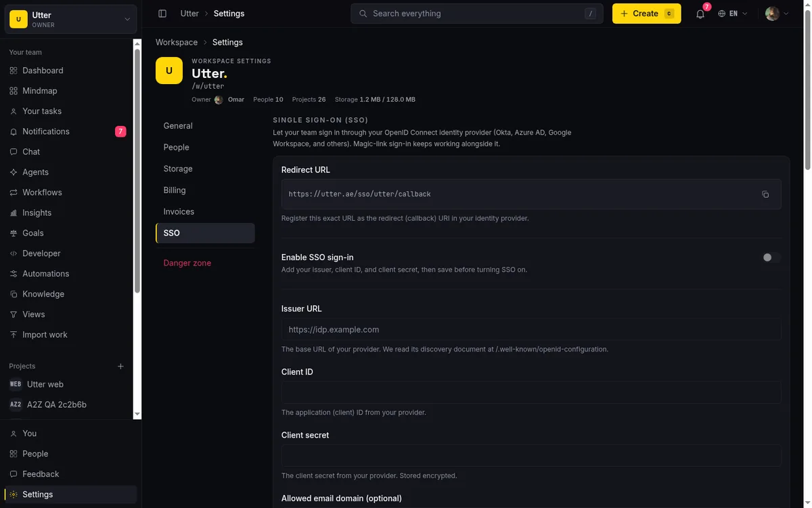Click the A2Z project badge
This screenshot has height=508, width=812.
click(x=15, y=404)
